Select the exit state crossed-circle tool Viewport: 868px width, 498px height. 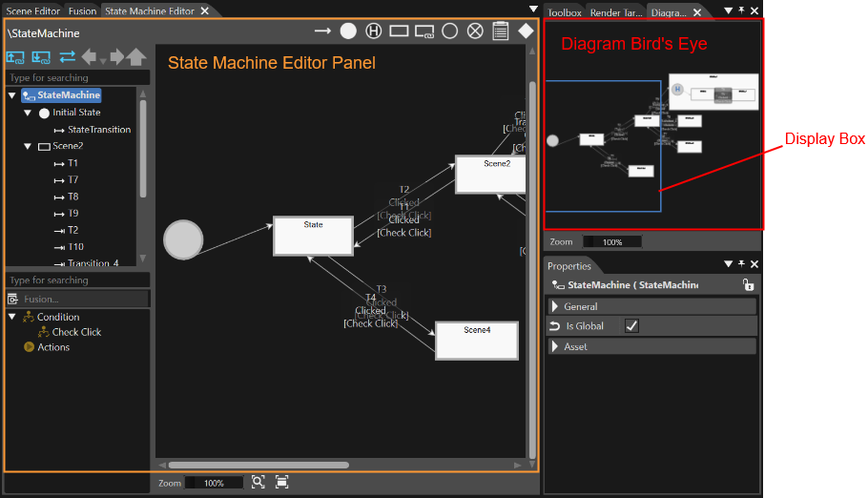tap(475, 31)
